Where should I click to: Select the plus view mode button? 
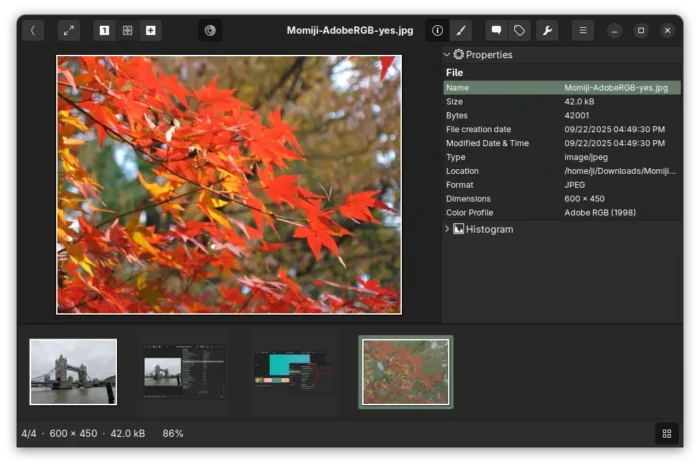(x=150, y=30)
